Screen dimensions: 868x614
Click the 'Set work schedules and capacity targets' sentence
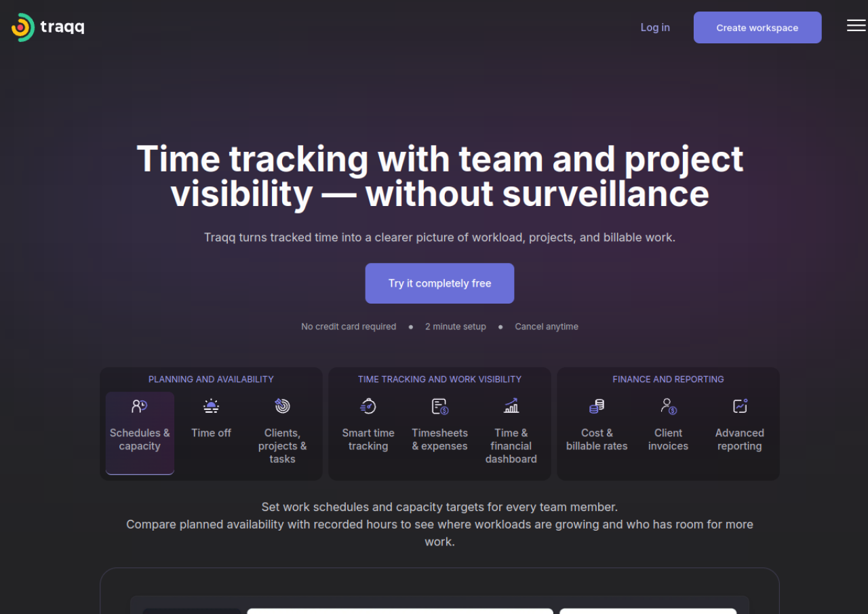(x=440, y=507)
